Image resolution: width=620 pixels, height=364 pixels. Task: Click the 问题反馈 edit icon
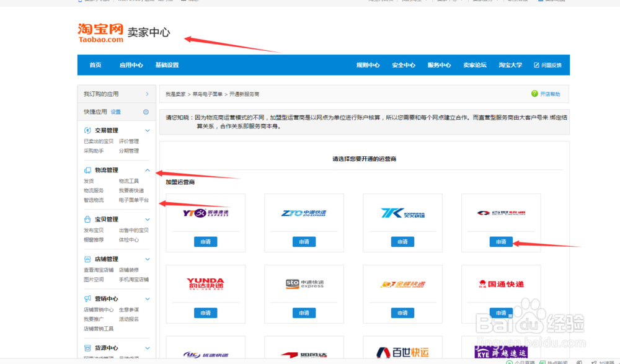(536, 65)
